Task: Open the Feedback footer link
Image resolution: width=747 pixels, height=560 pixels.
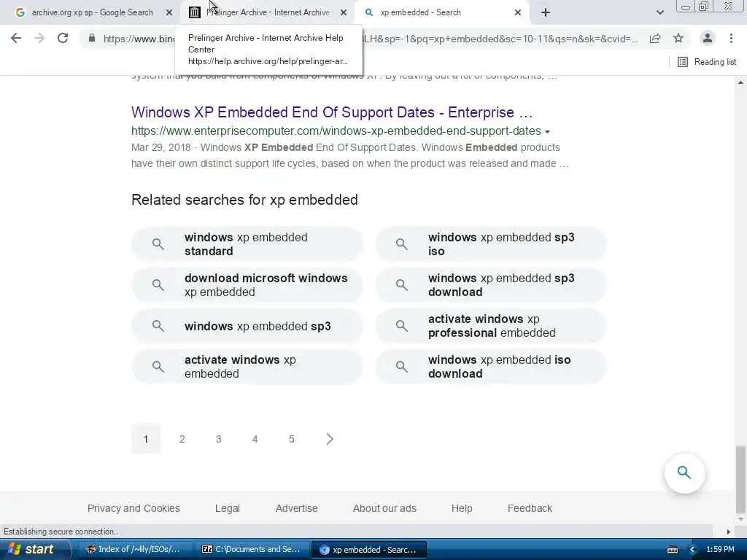Action: [x=530, y=508]
